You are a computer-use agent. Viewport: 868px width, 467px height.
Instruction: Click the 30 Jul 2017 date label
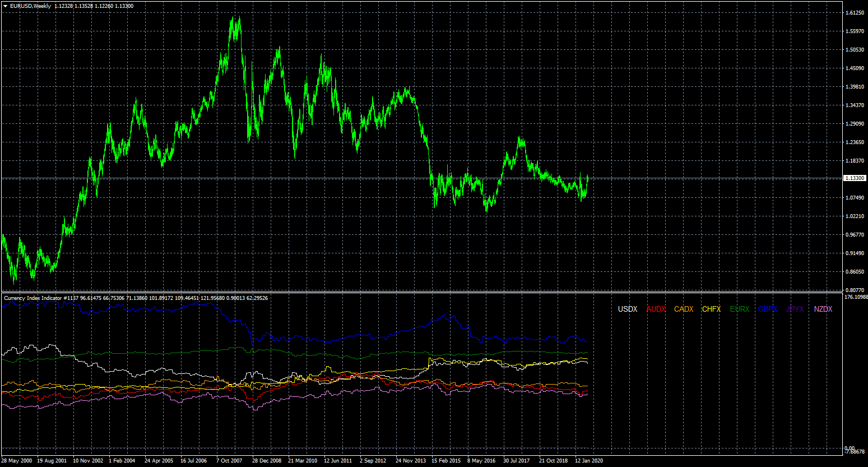tap(517, 461)
